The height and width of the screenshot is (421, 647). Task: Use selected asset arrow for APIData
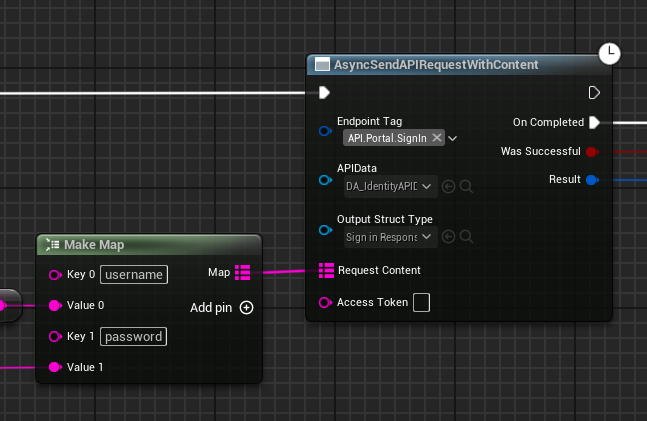(448, 187)
